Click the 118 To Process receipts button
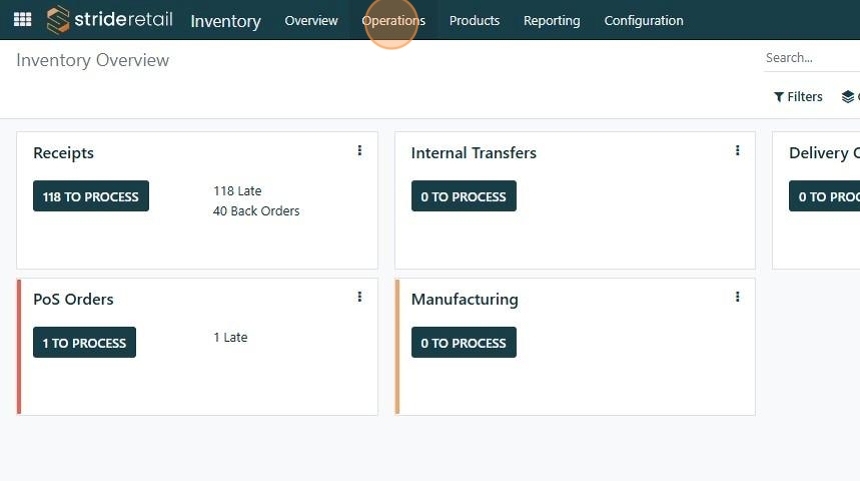 click(91, 196)
